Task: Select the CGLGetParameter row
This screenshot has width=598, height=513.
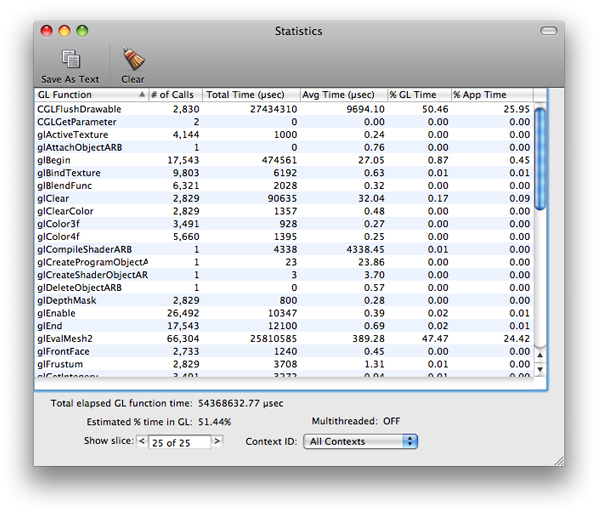Action: click(284, 122)
